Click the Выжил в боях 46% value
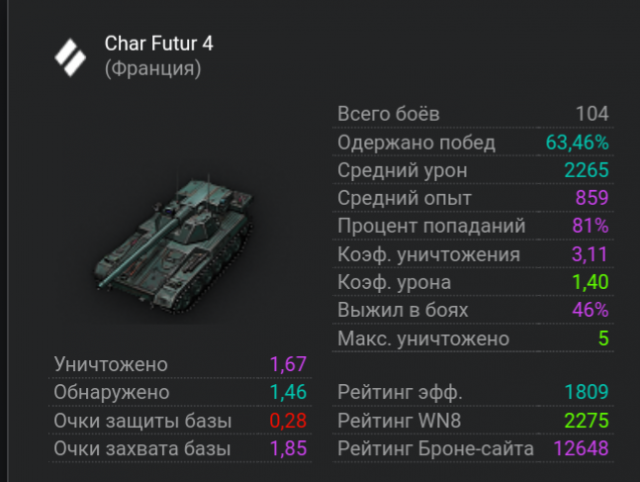The image size is (640, 482). click(590, 311)
